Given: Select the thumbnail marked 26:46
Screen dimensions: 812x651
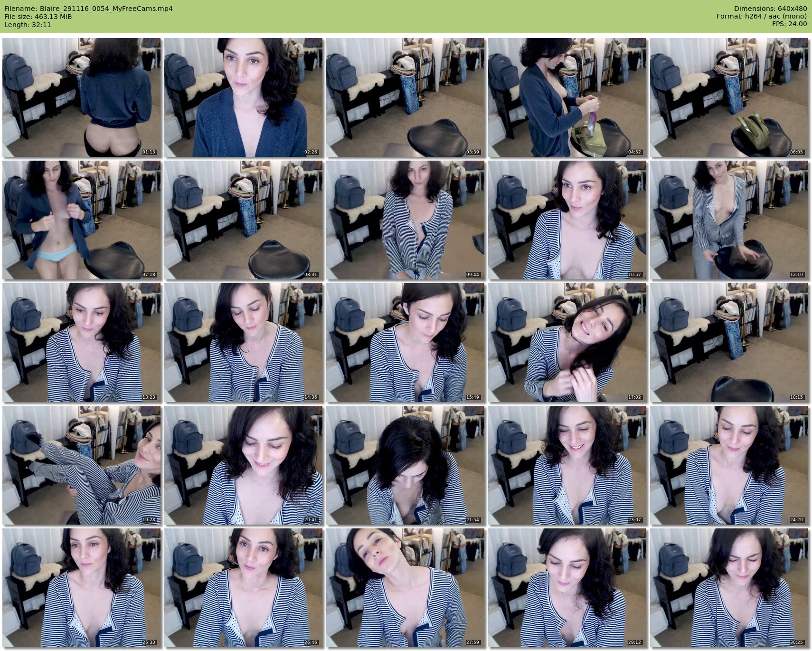Looking at the screenshot, I should pyautogui.click(x=244, y=588).
